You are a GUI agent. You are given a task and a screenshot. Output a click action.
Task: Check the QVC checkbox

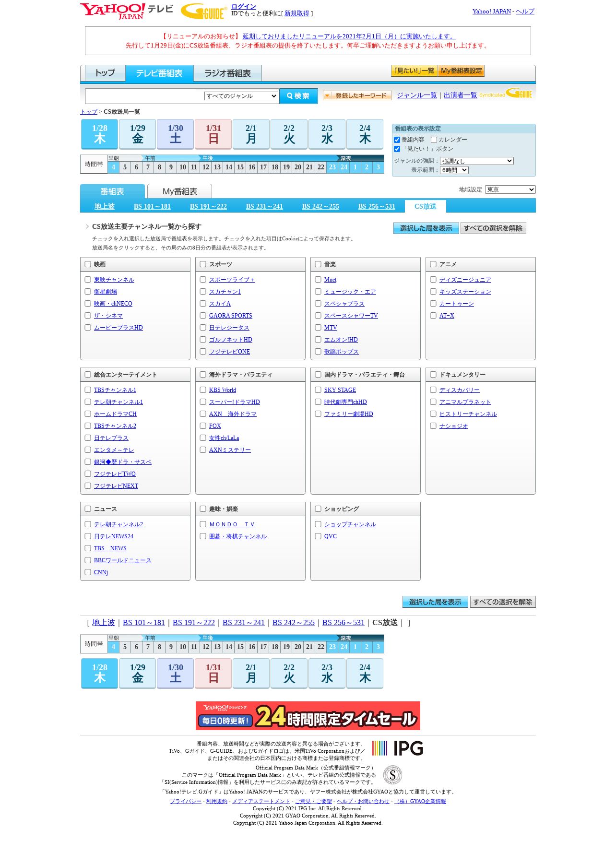tap(318, 536)
